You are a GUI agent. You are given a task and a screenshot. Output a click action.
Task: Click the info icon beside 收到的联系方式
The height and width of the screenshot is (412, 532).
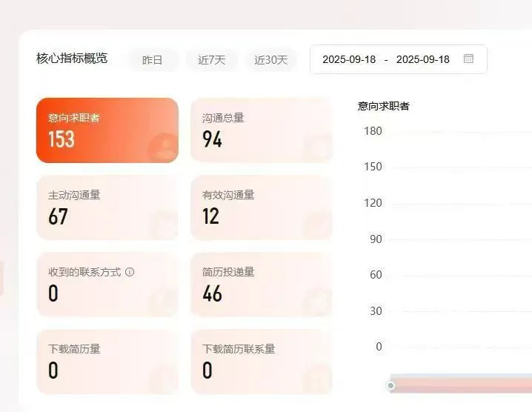[x=130, y=272]
